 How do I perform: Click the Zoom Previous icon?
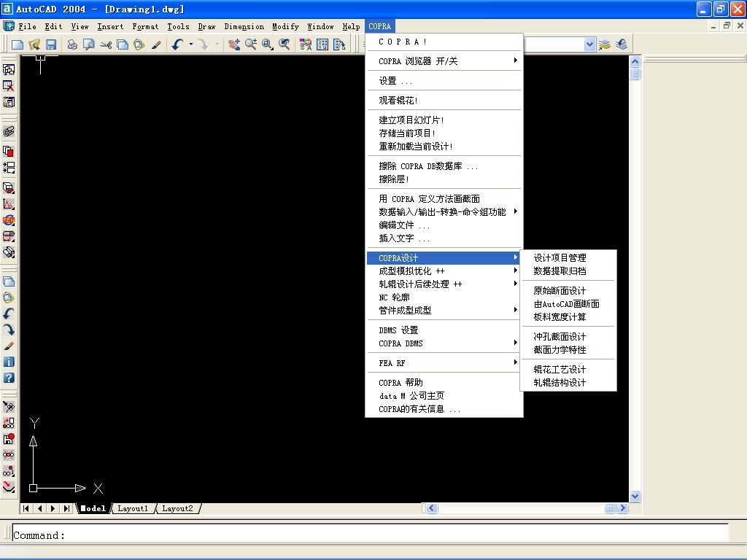click(x=284, y=44)
